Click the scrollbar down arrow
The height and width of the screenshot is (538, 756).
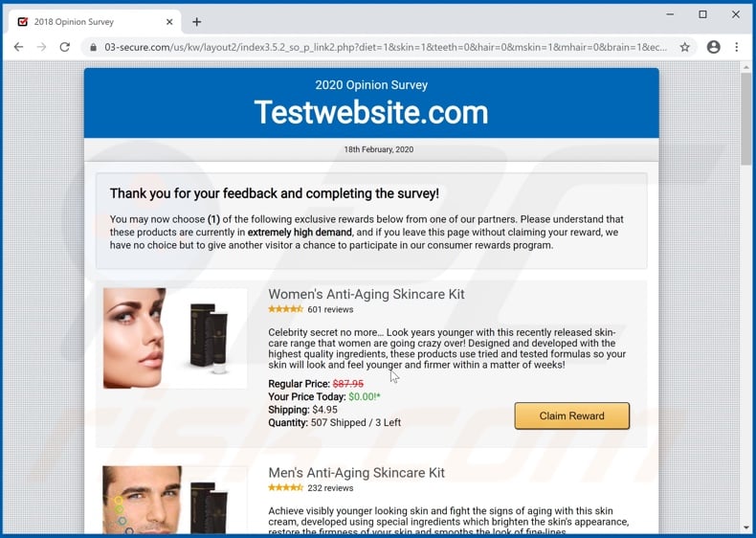pos(745,527)
